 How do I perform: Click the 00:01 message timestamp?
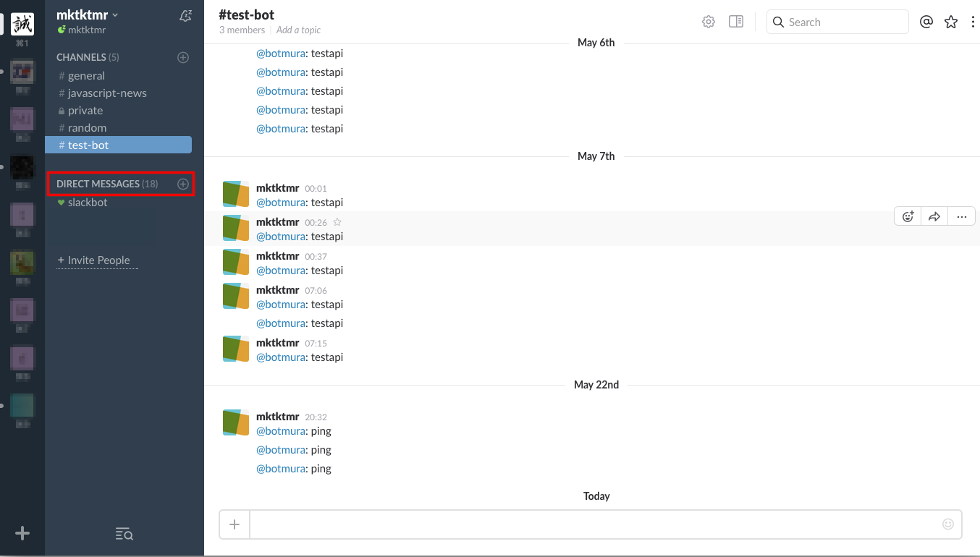316,189
